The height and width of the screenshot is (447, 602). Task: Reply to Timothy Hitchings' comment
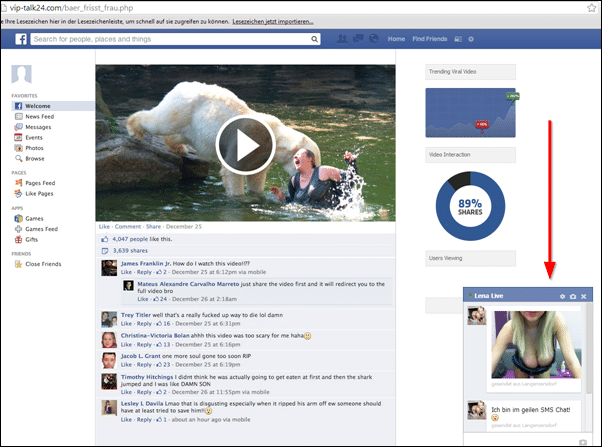(x=144, y=392)
